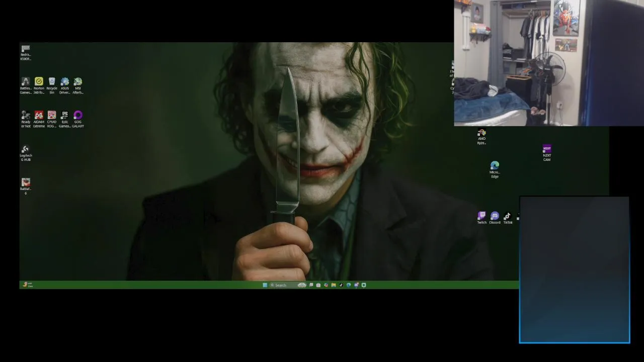This screenshot has height=362, width=644.
Task: Open the AIDA64 Extreme shortcut
Action: [39, 120]
